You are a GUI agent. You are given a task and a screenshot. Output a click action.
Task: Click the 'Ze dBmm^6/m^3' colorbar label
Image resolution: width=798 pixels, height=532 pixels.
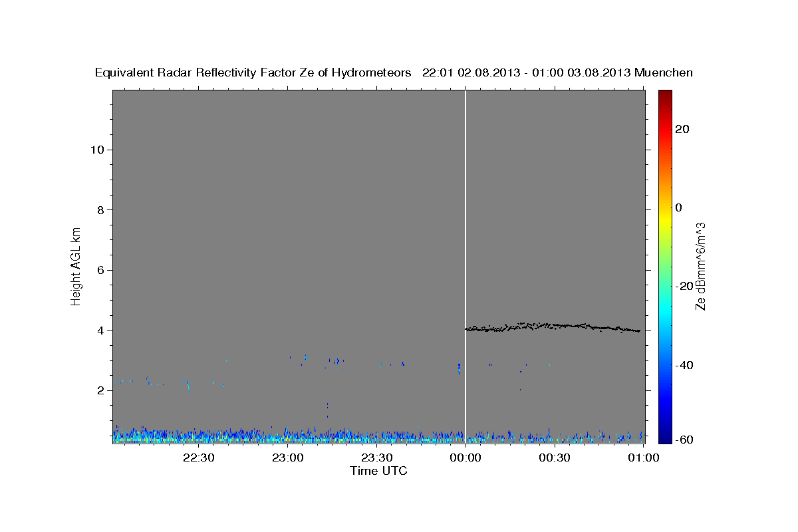[700, 266]
